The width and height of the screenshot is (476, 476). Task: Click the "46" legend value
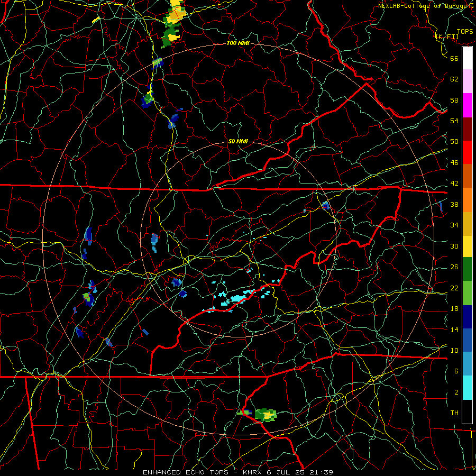point(454,163)
